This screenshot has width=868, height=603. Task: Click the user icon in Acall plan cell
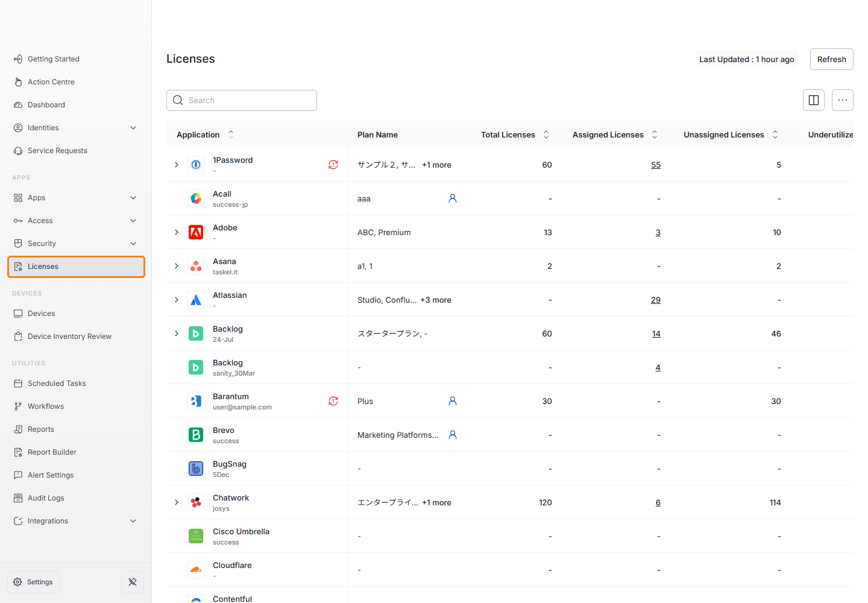[x=453, y=198]
